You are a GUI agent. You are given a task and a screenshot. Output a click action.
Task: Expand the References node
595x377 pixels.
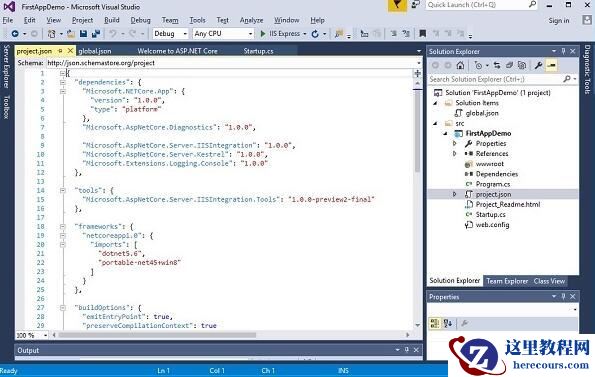455,154
